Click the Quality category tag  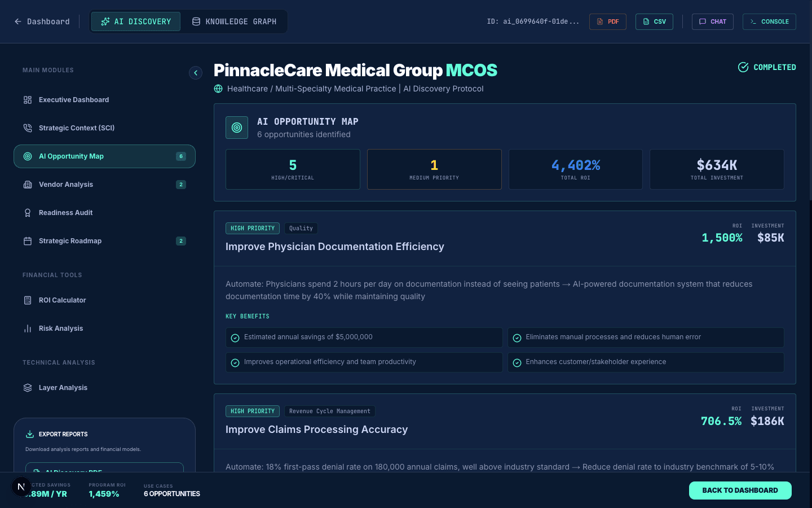pos(301,229)
